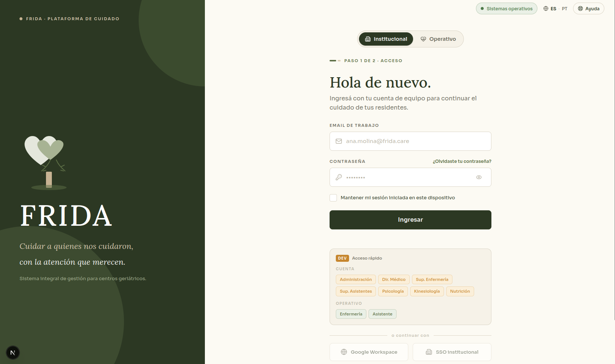The image size is (615, 364).
Task: Click the 'Hola de nuevo.' heading
Action: [380, 83]
